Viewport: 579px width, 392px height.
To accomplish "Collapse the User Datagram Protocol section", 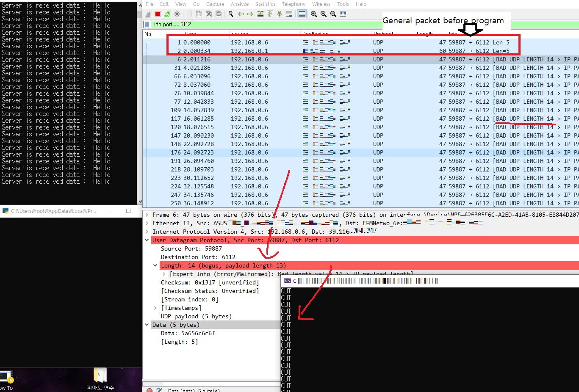I will coord(147,240).
